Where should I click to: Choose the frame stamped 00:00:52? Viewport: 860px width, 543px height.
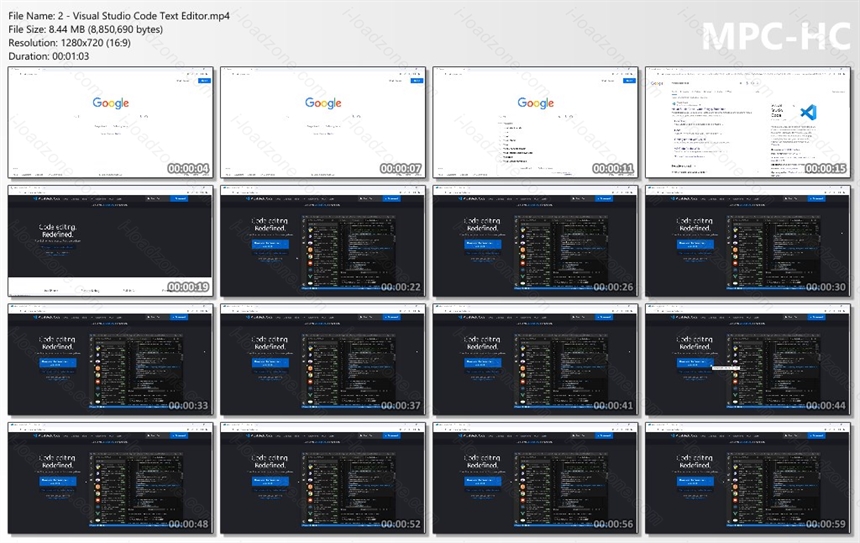click(323, 478)
